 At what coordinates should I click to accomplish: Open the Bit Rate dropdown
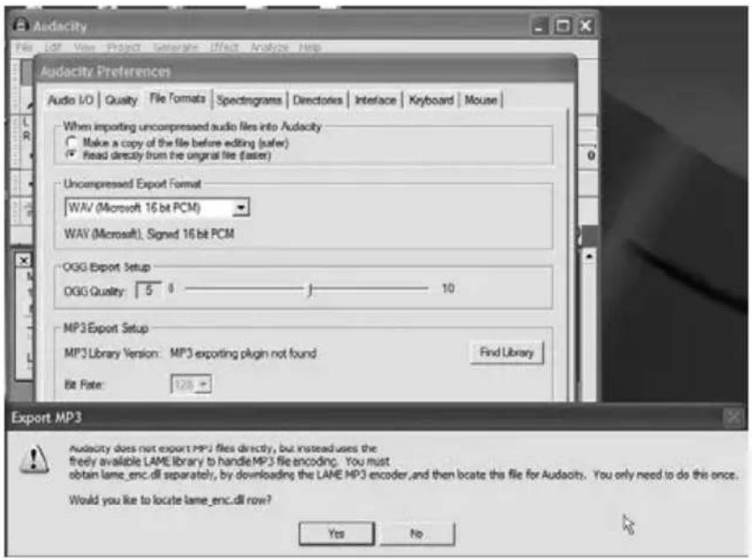[x=191, y=384]
